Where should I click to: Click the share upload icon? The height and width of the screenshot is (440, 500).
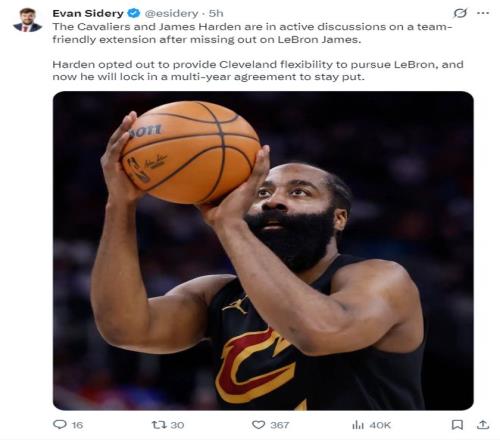pyautogui.click(x=483, y=424)
